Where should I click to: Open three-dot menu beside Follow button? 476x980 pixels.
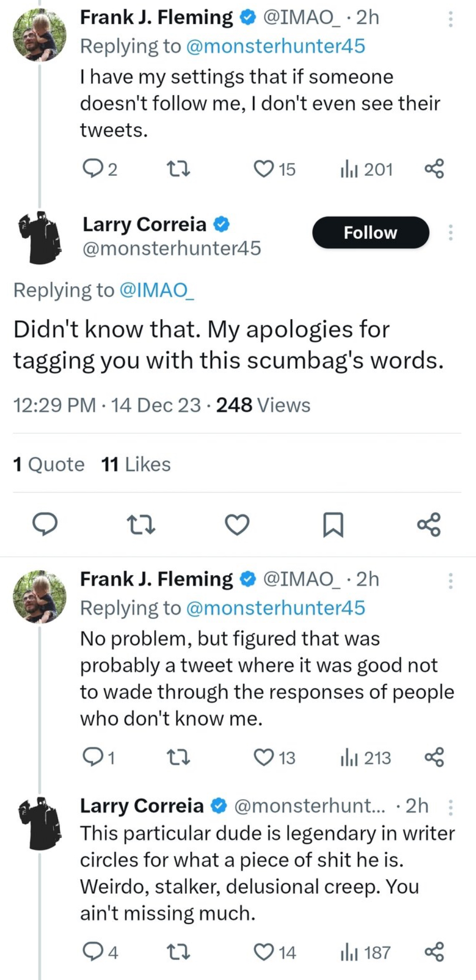pos(450,232)
